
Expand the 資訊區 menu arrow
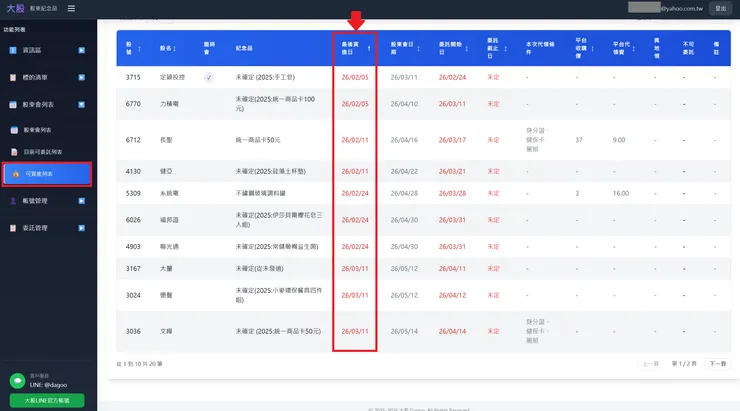click(82, 50)
